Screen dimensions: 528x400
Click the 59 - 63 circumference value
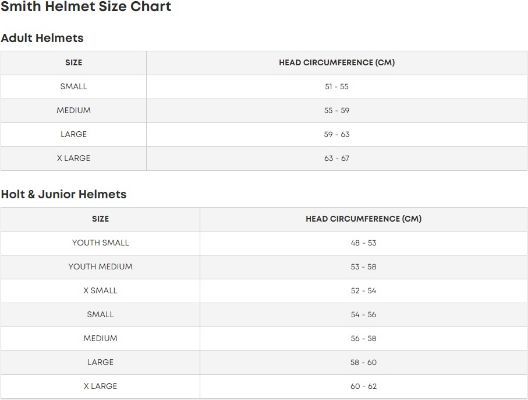337,134
